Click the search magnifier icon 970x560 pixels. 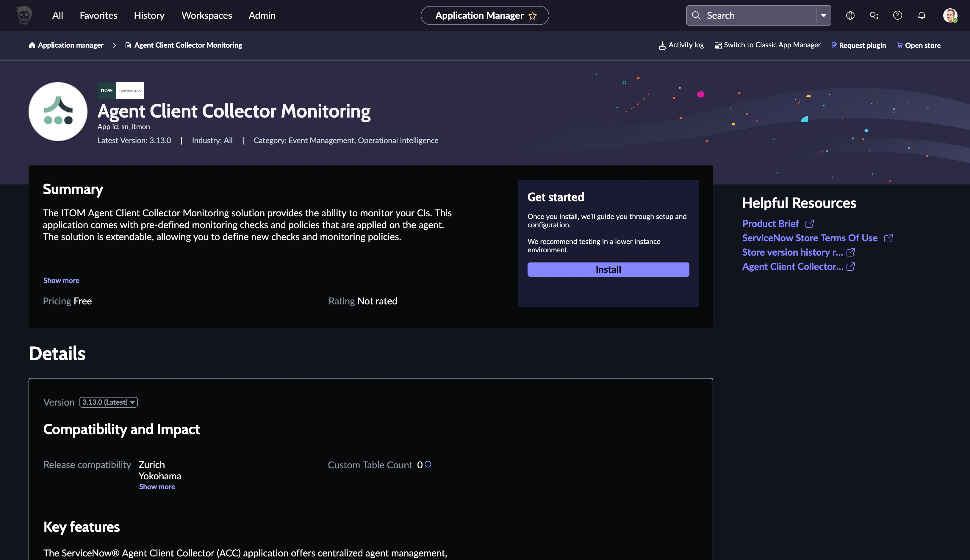click(696, 15)
